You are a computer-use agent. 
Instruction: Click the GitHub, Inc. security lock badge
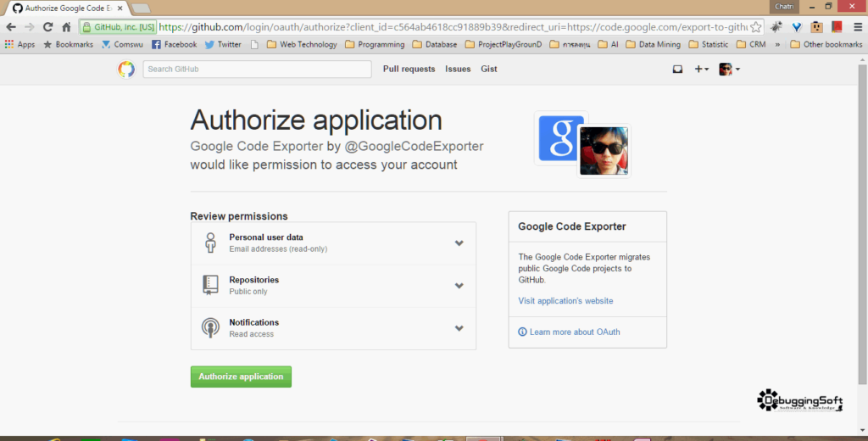tap(119, 26)
